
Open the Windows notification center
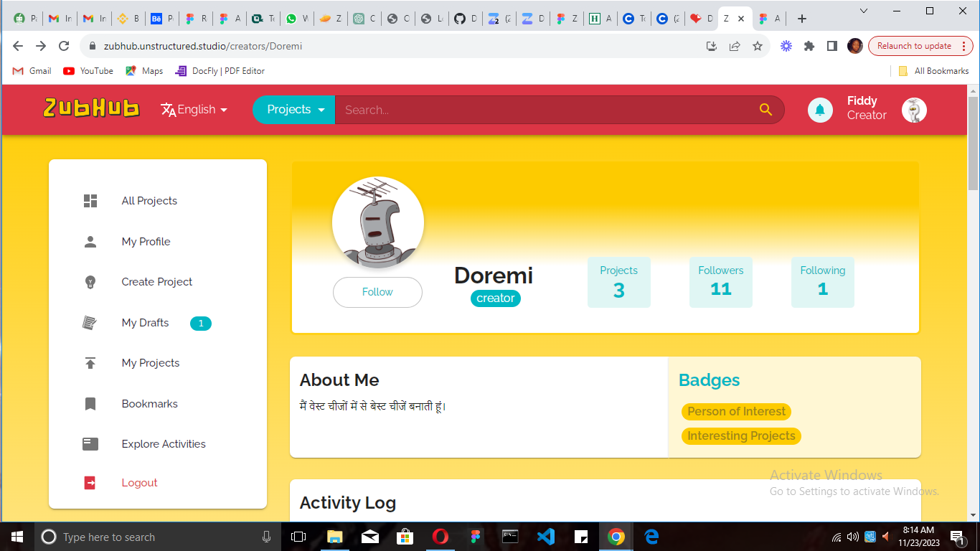[956, 537]
